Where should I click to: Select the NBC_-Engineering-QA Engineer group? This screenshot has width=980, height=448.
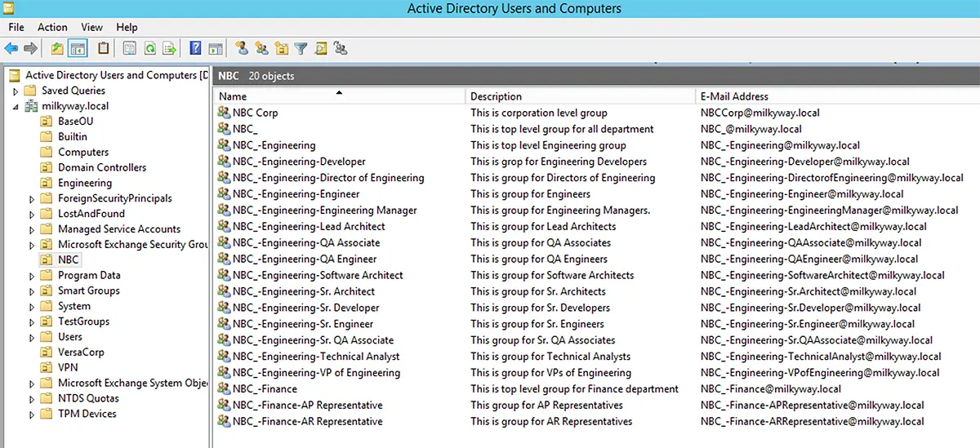tap(305, 259)
